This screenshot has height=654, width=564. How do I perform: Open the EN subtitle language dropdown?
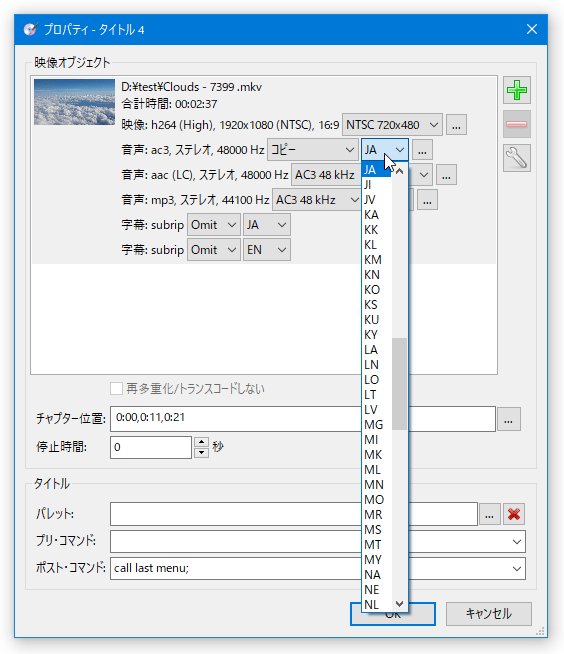(267, 250)
